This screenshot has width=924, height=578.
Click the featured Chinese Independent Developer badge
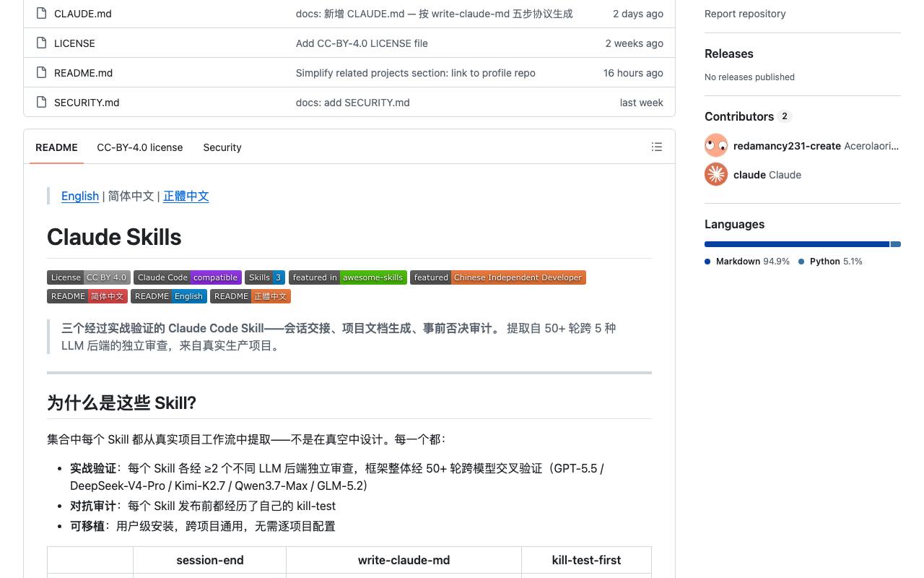coord(498,277)
